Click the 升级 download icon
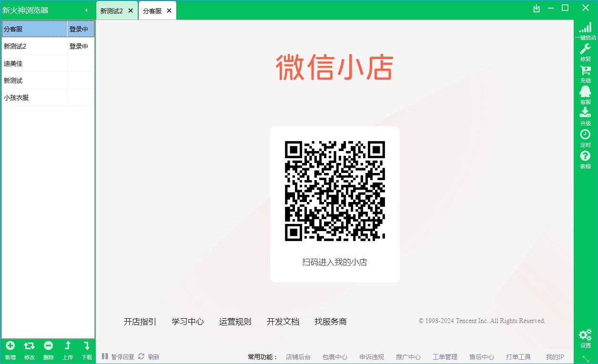This screenshot has width=598, height=364. 585,112
